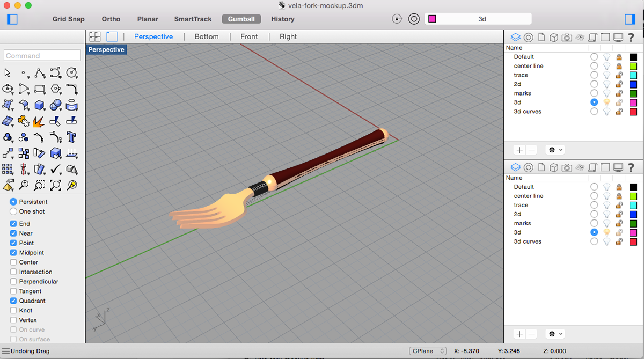Select the Perspective viewport tab
Image resolution: width=644 pixels, height=359 pixels.
coord(153,37)
